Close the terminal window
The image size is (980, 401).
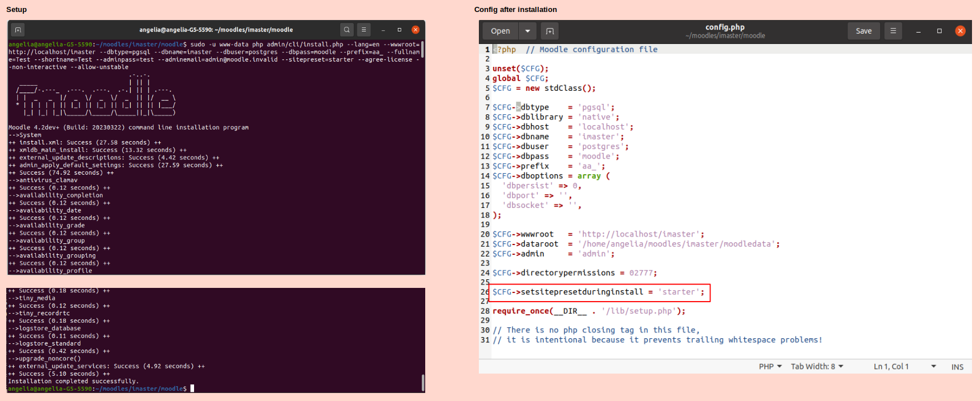[416, 30]
